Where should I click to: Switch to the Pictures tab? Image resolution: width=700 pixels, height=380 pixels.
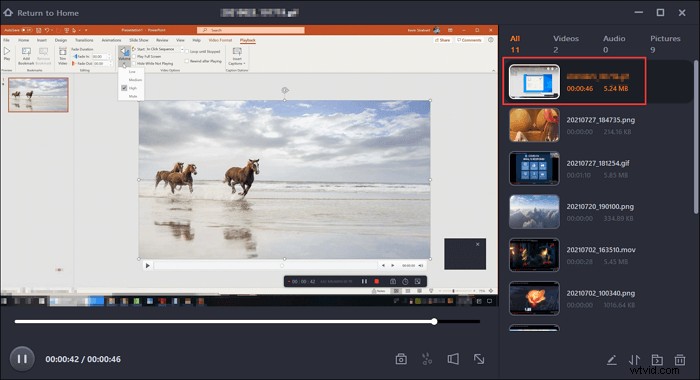tap(665, 44)
